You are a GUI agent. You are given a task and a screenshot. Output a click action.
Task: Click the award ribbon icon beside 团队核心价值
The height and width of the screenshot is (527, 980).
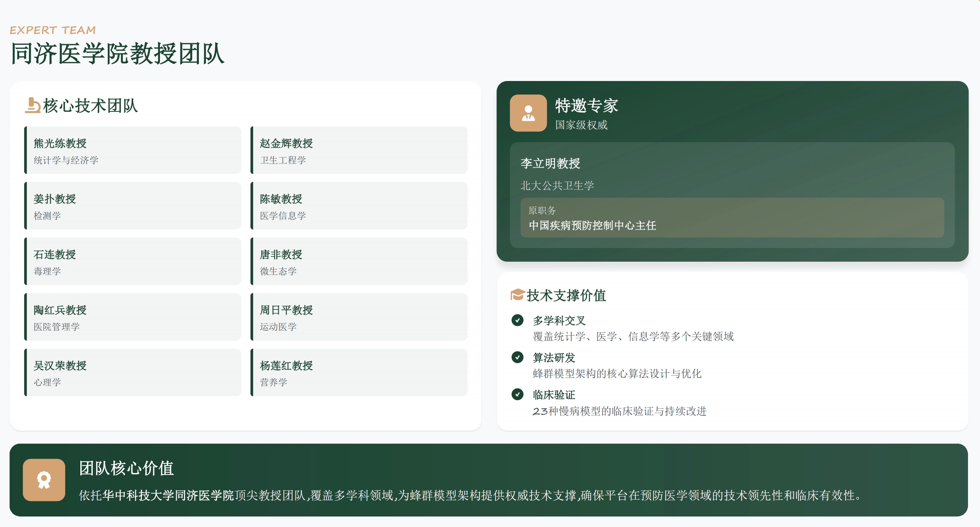[x=44, y=480]
